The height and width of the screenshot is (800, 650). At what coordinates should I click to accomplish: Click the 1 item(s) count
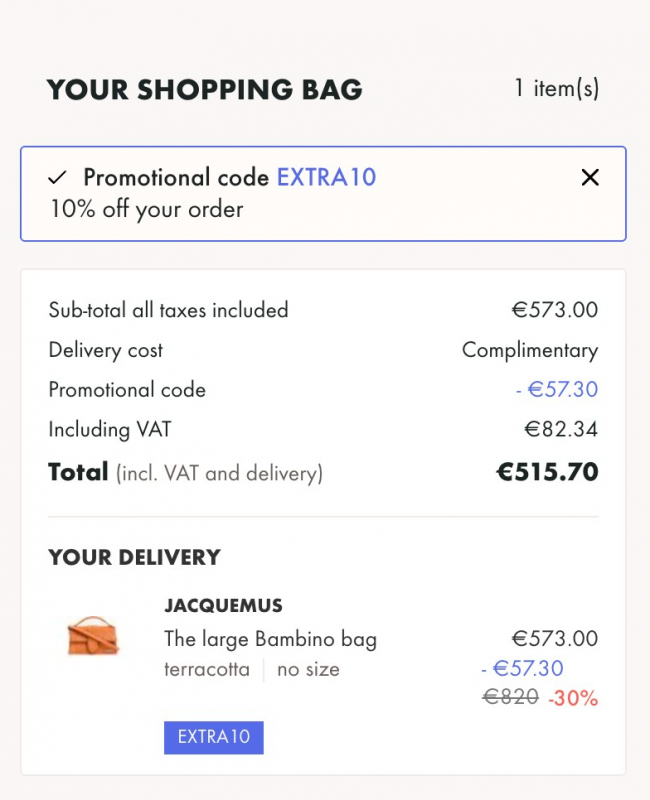[556, 88]
